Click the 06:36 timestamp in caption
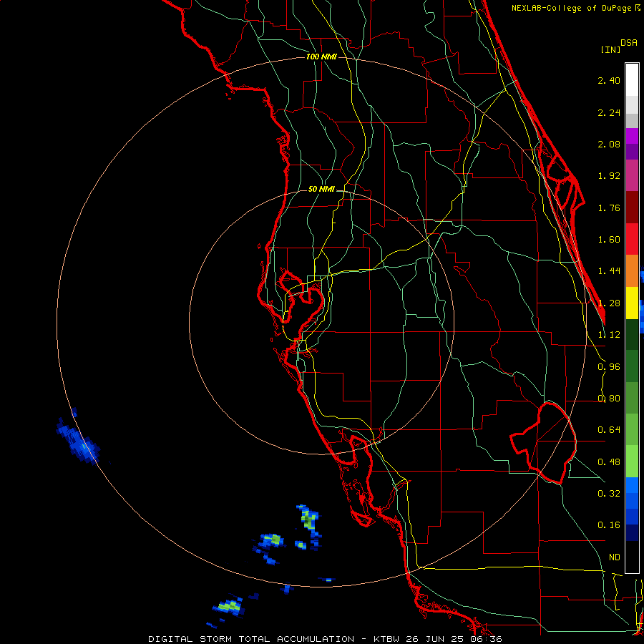 tap(485, 639)
